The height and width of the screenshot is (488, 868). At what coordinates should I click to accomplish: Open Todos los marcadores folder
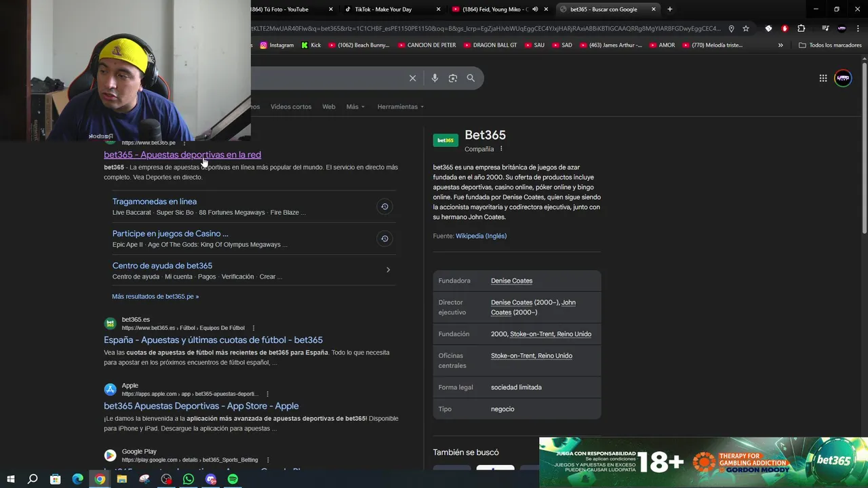point(830,45)
